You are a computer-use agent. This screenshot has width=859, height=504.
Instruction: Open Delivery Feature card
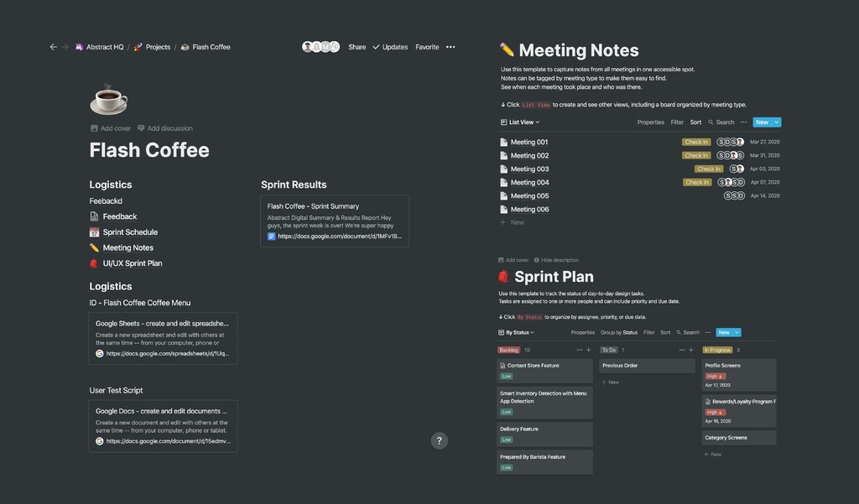[544, 434]
